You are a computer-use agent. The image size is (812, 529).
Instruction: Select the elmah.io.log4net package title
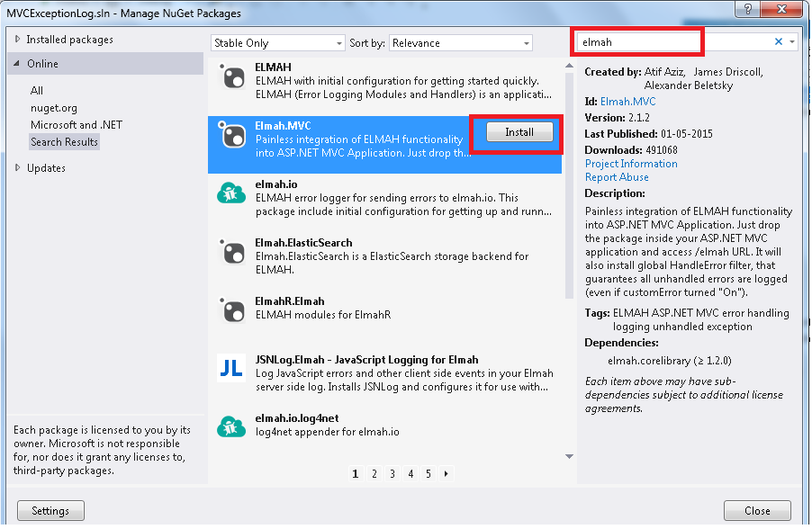tap(297, 418)
